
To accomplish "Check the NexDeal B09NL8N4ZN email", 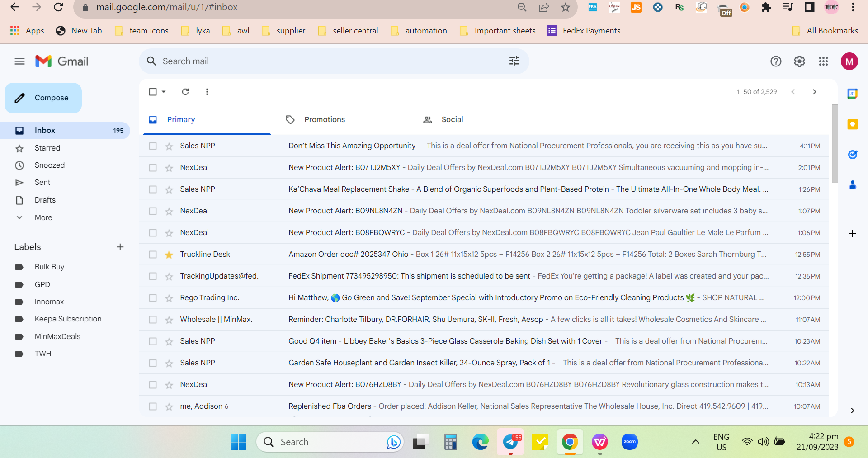I will 153,211.
